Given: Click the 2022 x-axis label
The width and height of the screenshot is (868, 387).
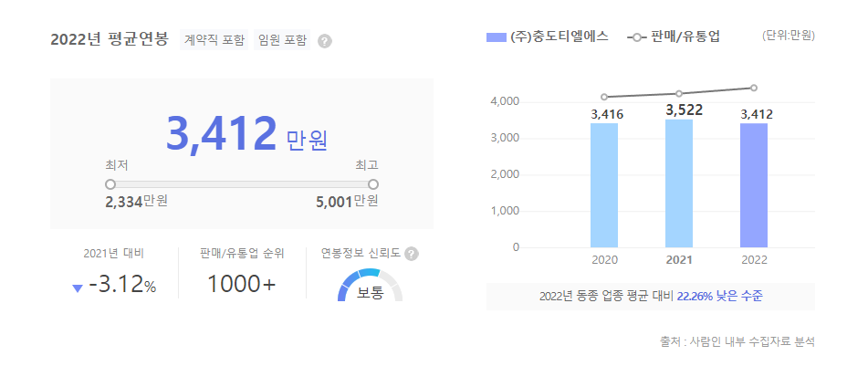Looking at the screenshot, I should [x=753, y=259].
